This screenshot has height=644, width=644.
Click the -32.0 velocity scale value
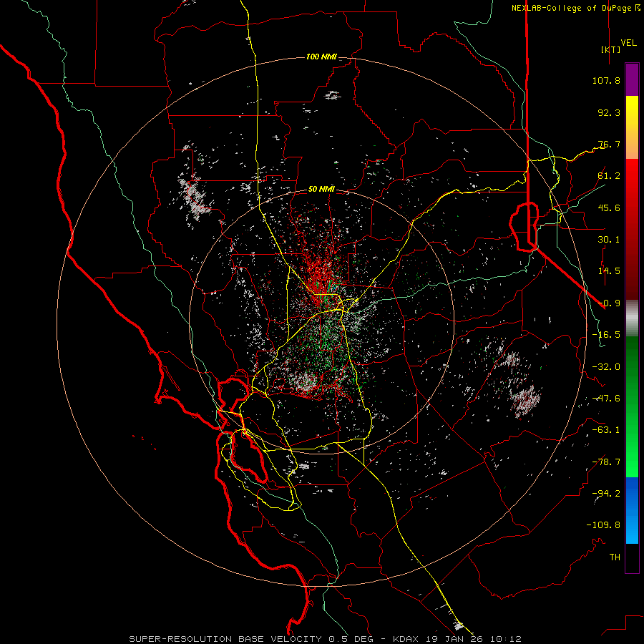pos(606,367)
